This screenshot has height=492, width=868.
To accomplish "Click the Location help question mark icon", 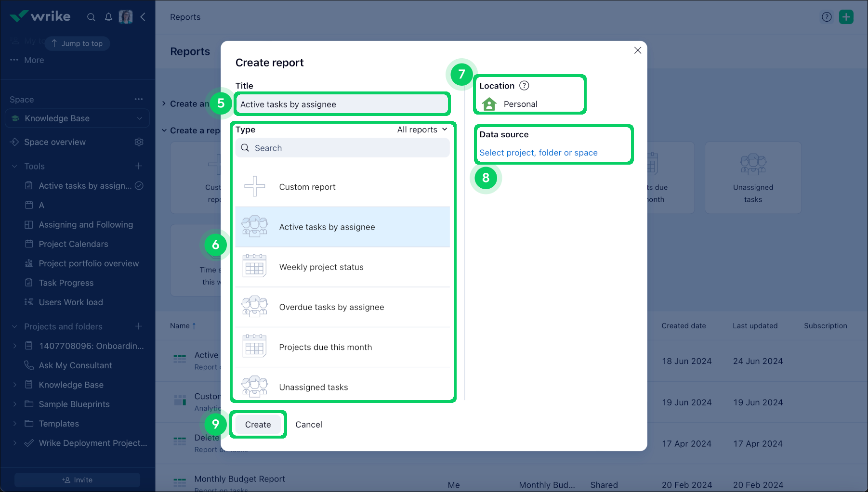I will coord(524,86).
